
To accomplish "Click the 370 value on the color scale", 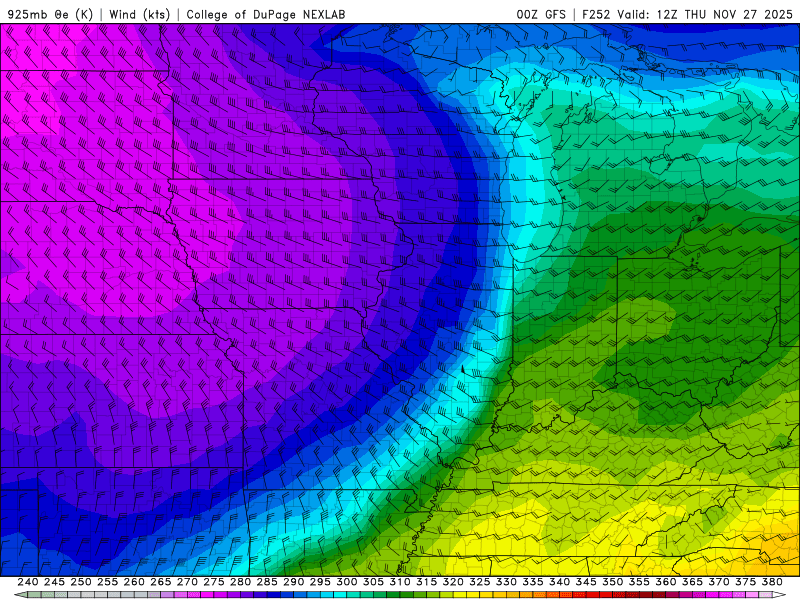I will click(719, 582).
